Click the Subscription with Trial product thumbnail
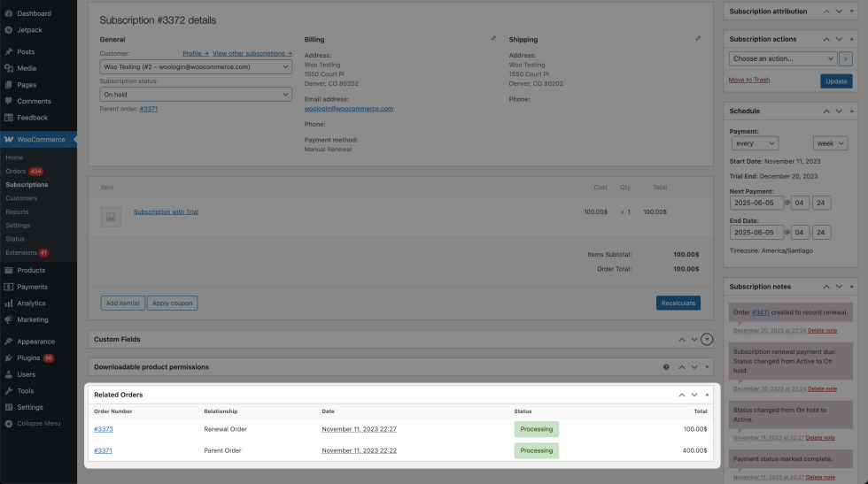 (x=111, y=217)
